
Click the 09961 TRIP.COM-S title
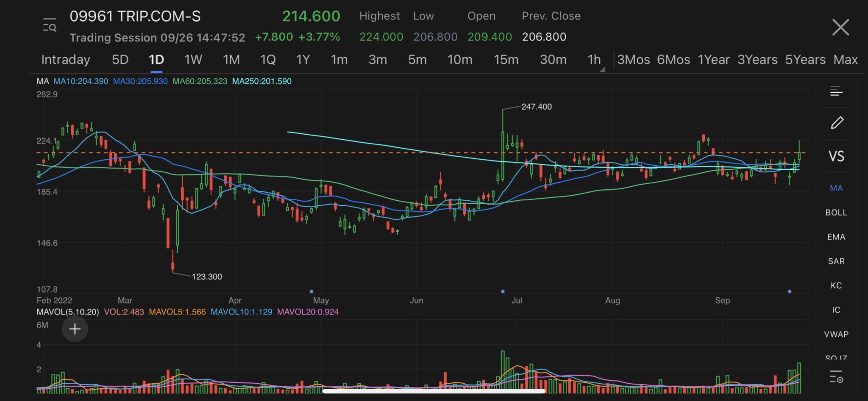pos(135,16)
